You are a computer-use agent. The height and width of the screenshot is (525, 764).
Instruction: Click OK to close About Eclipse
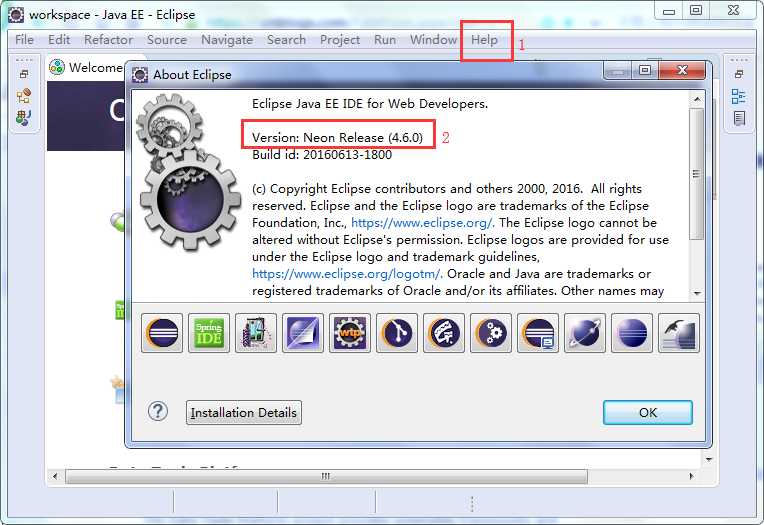pos(648,412)
